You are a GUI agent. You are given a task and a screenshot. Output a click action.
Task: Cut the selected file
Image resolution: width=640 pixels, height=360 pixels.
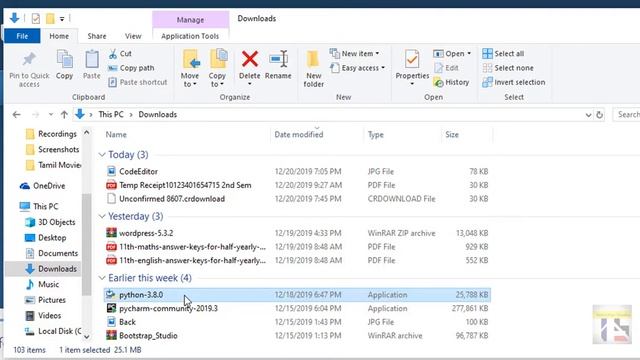(120, 53)
